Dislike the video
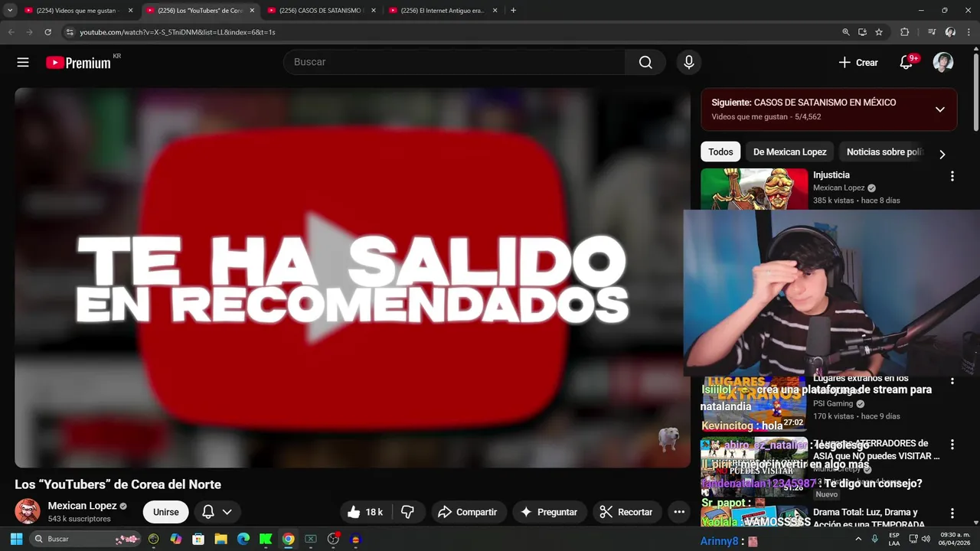Image resolution: width=980 pixels, height=551 pixels. coord(407,512)
